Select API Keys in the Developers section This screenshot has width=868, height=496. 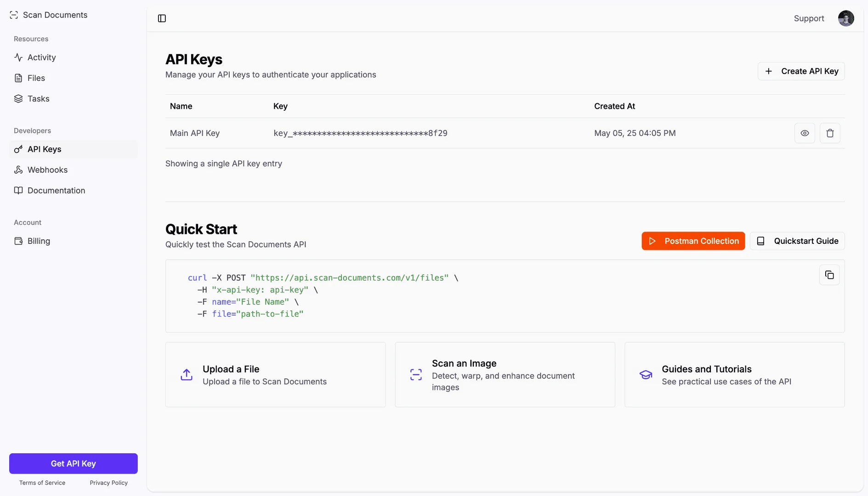[x=44, y=149]
